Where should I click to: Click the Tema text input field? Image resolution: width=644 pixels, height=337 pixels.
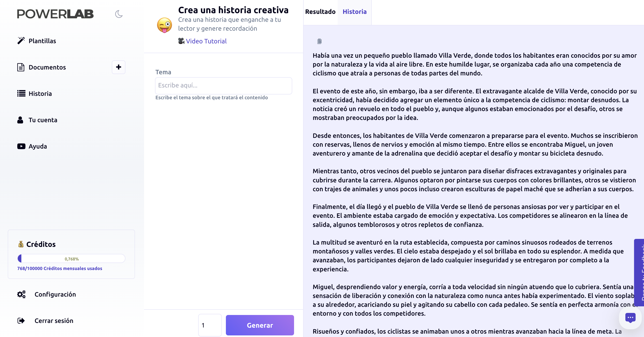point(223,85)
